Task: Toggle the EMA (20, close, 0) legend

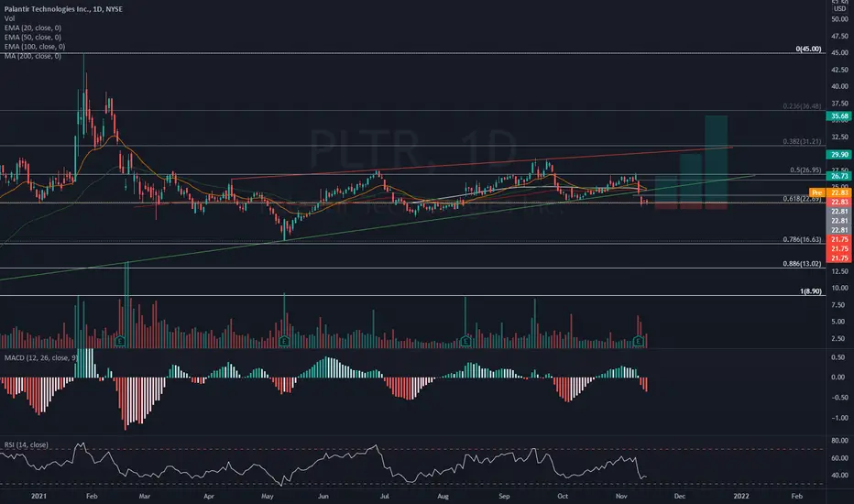Action: [x=33, y=27]
